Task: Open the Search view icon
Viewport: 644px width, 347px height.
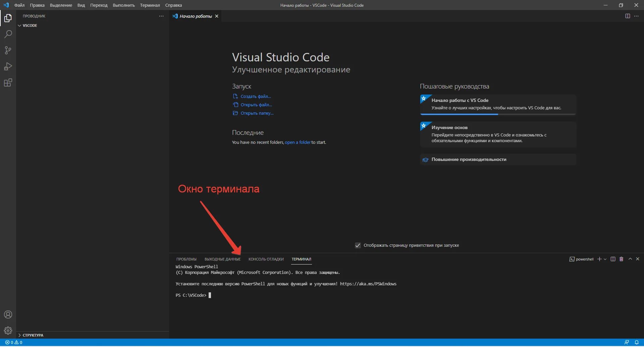Action: (8, 34)
